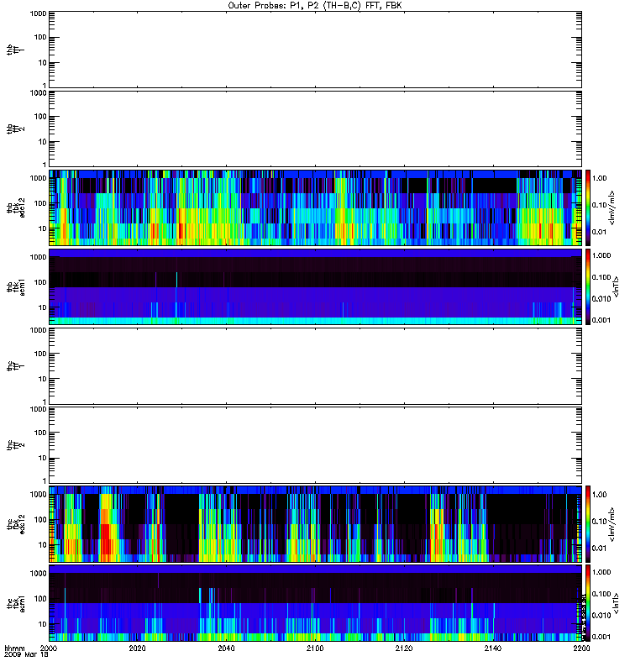Screen dimensions: 630x672
Task: Click the thb fbk edc12 spectrogram panel
Action: point(316,207)
